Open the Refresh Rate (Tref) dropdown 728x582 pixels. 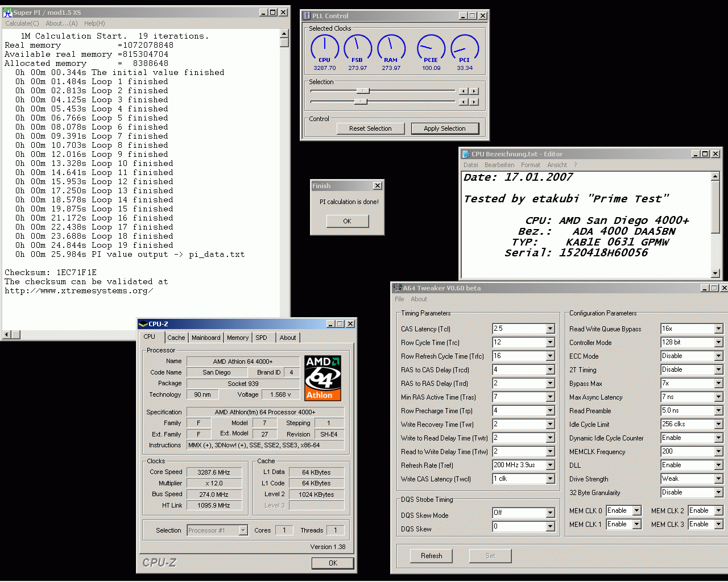click(550, 465)
